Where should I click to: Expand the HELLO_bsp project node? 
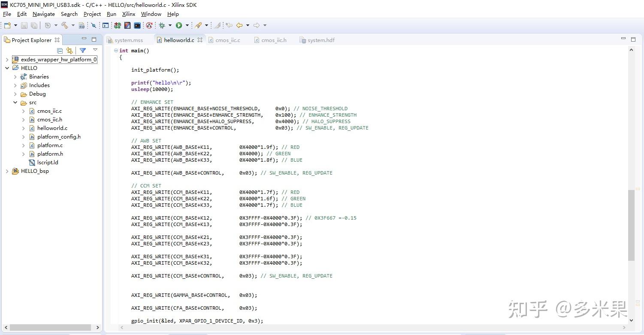pyautogui.click(x=7, y=171)
